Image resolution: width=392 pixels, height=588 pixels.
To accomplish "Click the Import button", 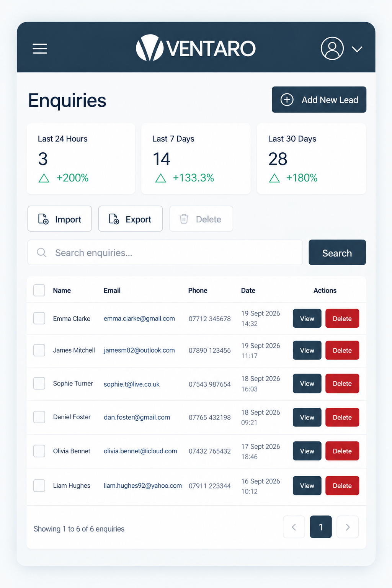I will coord(60,219).
